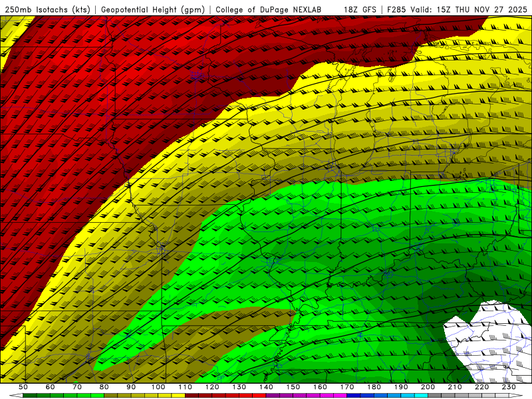Click the 'Valid: 15Z THU NOV 27 2025' text

point(469,10)
